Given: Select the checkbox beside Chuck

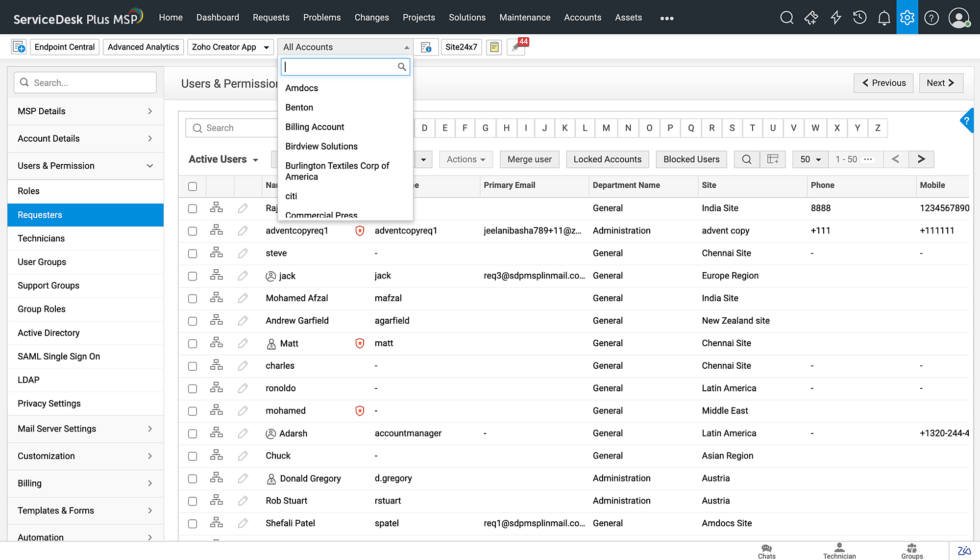Looking at the screenshot, I should 193,456.
